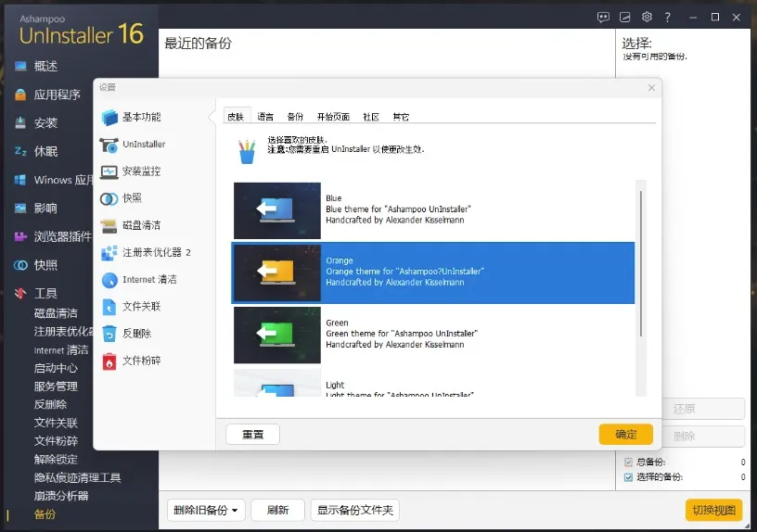Switch to the 皮肤 tab
The height and width of the screenshot is (532, 757).
coord(236,116)
